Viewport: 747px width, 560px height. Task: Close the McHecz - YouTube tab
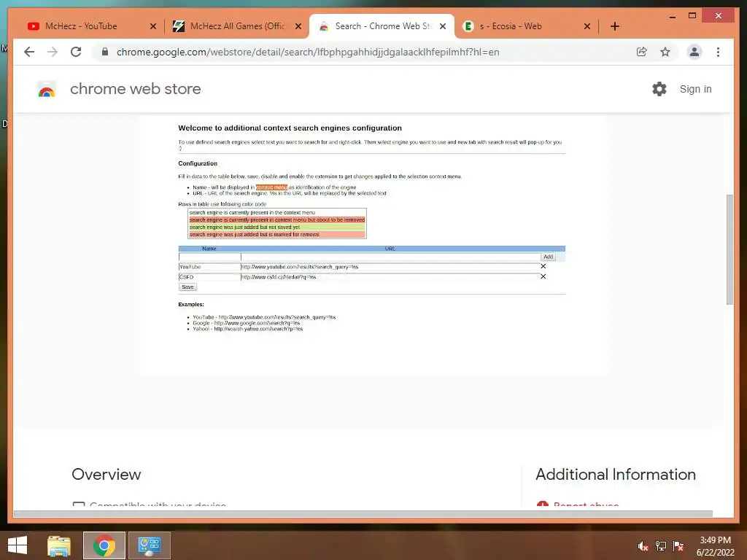(x=153, y=26)
